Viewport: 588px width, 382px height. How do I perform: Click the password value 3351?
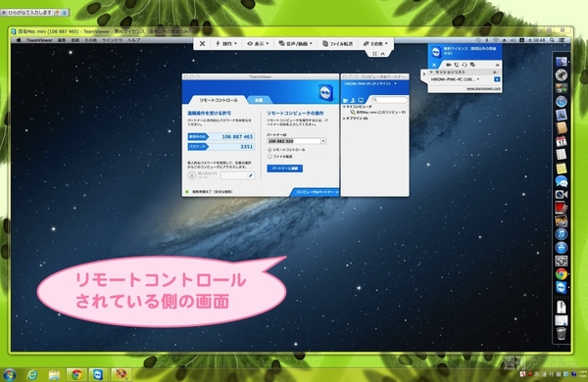(246, 147)
